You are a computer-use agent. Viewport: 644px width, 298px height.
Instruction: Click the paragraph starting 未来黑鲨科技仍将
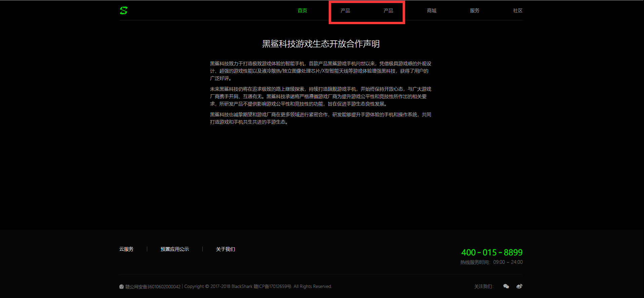tap(321, 96)
